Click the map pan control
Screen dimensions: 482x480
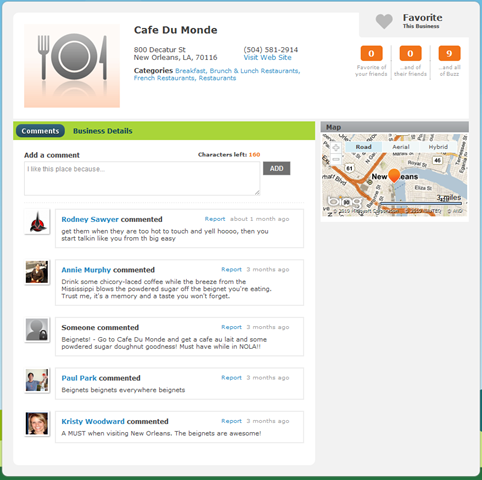[x=336, y=147]
